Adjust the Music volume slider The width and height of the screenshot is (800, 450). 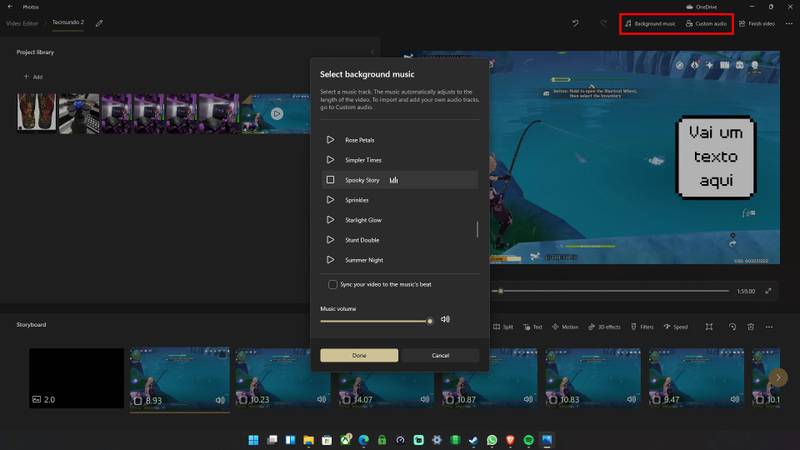[x=377, y=321]
